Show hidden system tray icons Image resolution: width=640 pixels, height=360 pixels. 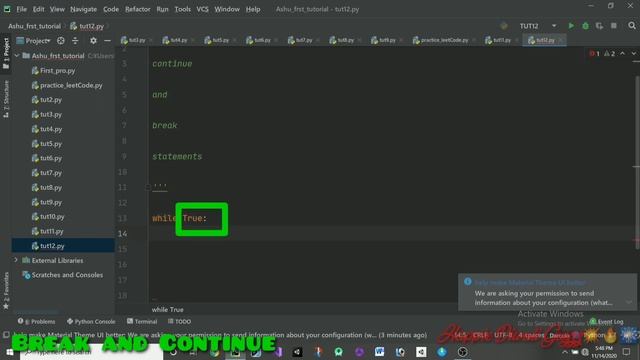pyautogui.click(x=565, y=352)
